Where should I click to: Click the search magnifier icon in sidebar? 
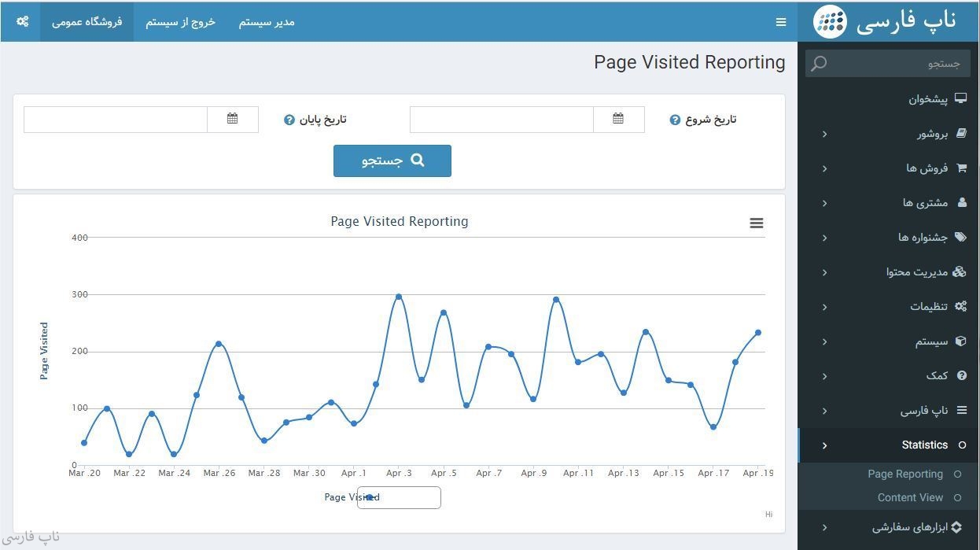(819, 64)
